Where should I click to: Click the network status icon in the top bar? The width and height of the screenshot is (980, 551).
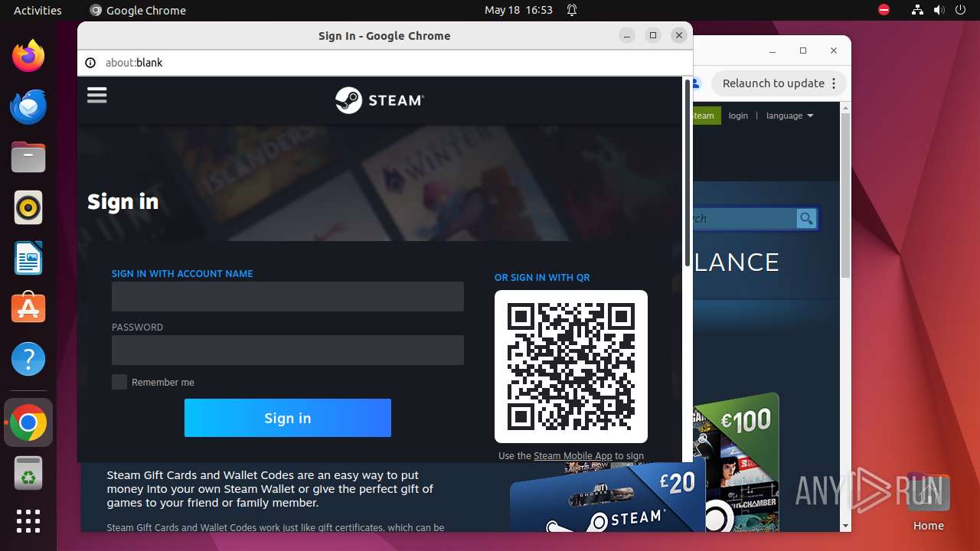coord(917,10)
